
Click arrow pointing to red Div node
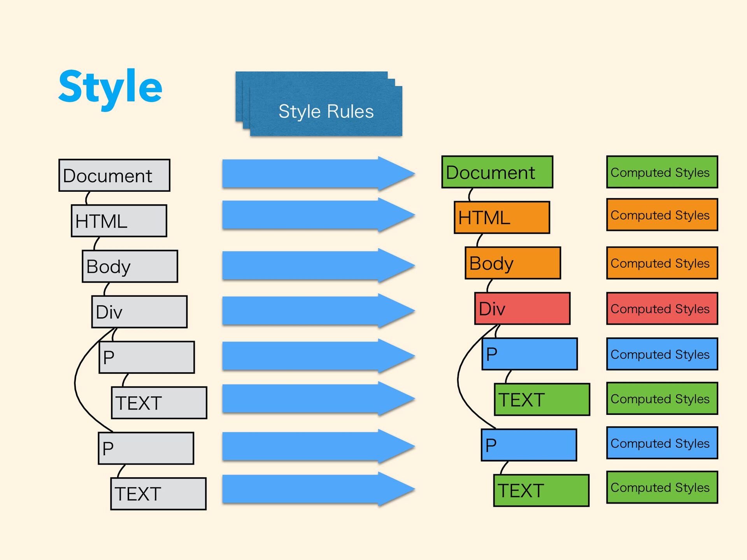(318, 311)
